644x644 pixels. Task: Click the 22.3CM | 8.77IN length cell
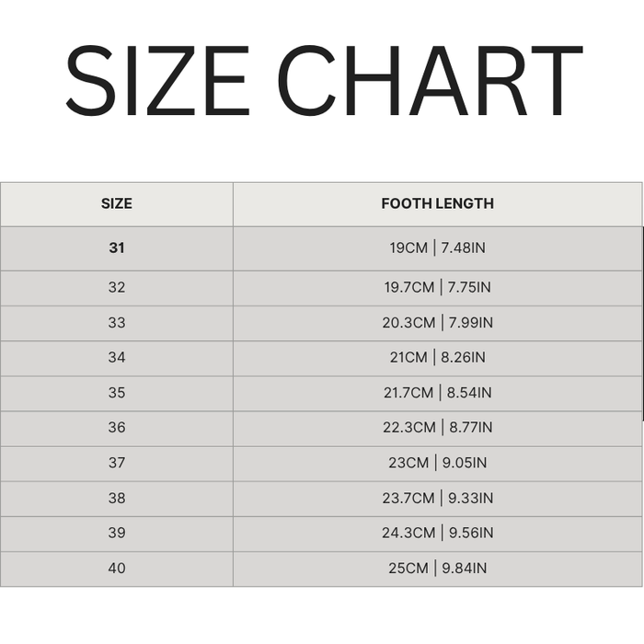437,428
